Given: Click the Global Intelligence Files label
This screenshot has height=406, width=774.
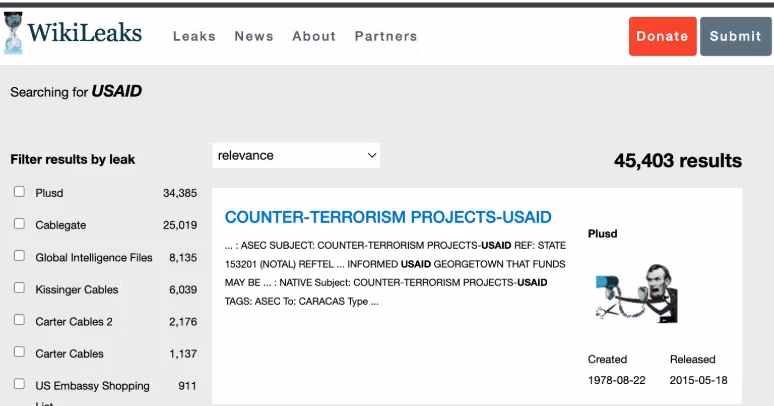Looking at the screenshot, I should pyautogui.click(x=94, y=257).
